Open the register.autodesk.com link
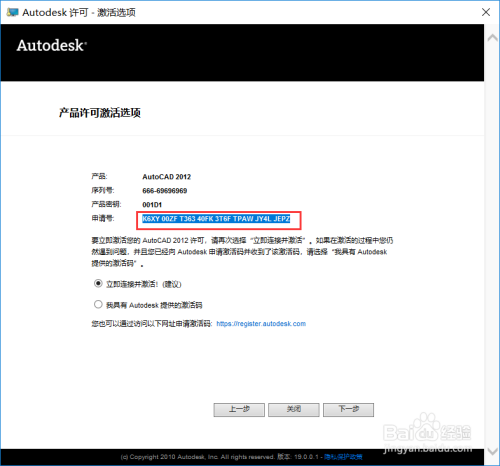The height and width of the screenshot is (466, 500). [261, 324]
